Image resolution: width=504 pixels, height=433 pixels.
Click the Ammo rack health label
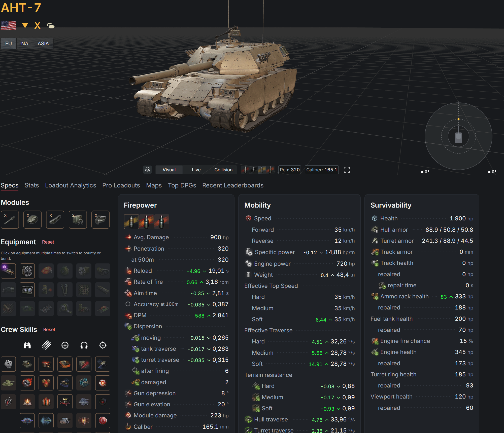click(x=405, y=296)
